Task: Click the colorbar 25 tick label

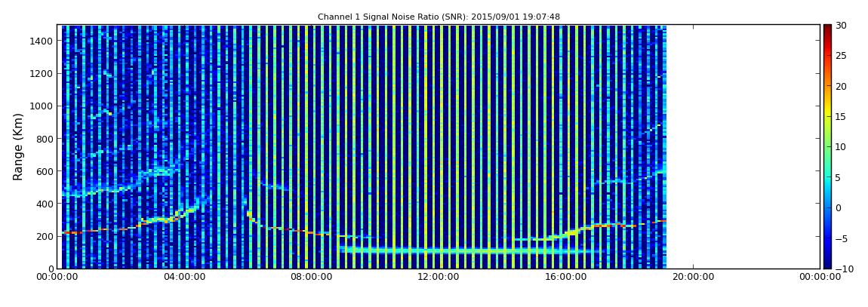Action: 841,56
